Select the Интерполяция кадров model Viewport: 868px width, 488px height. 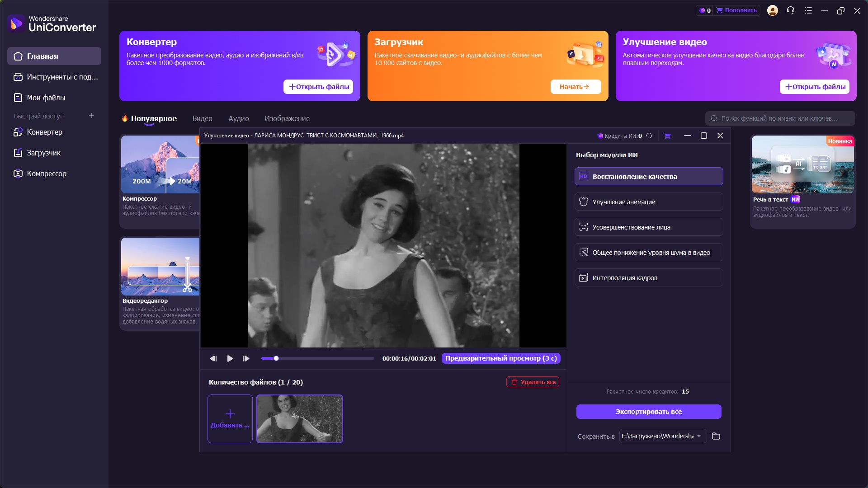click(x=649, y=277)
